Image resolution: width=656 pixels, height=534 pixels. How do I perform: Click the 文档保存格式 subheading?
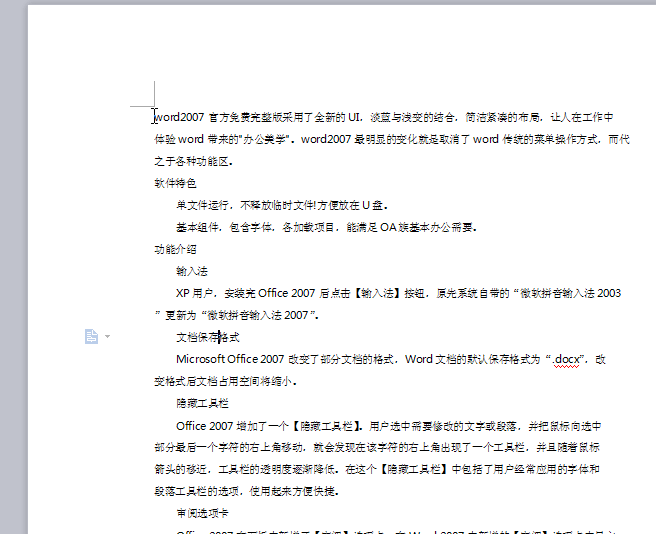(x=207, y=337)
